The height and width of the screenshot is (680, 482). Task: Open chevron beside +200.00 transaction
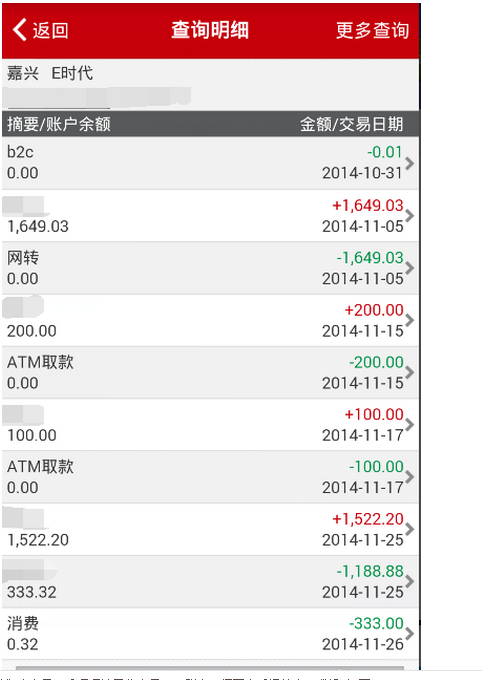point(409,320)
